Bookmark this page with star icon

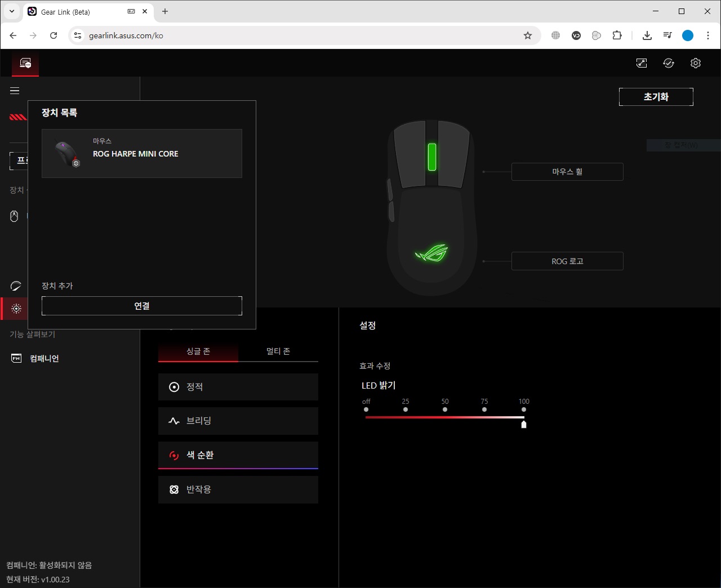tap(528, 35)
